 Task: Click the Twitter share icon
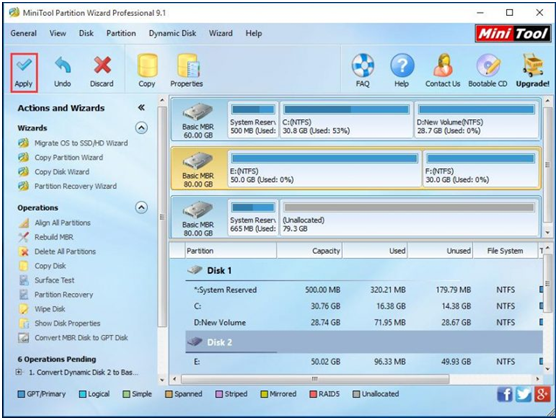523,394
